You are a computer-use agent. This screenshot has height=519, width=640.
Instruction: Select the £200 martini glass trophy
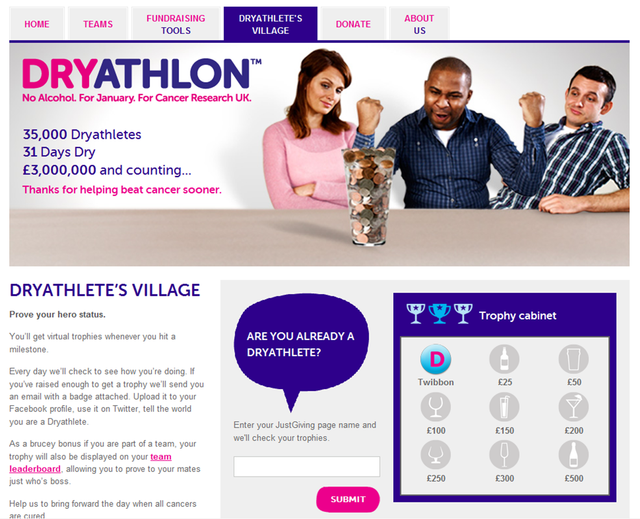point(573,407)
